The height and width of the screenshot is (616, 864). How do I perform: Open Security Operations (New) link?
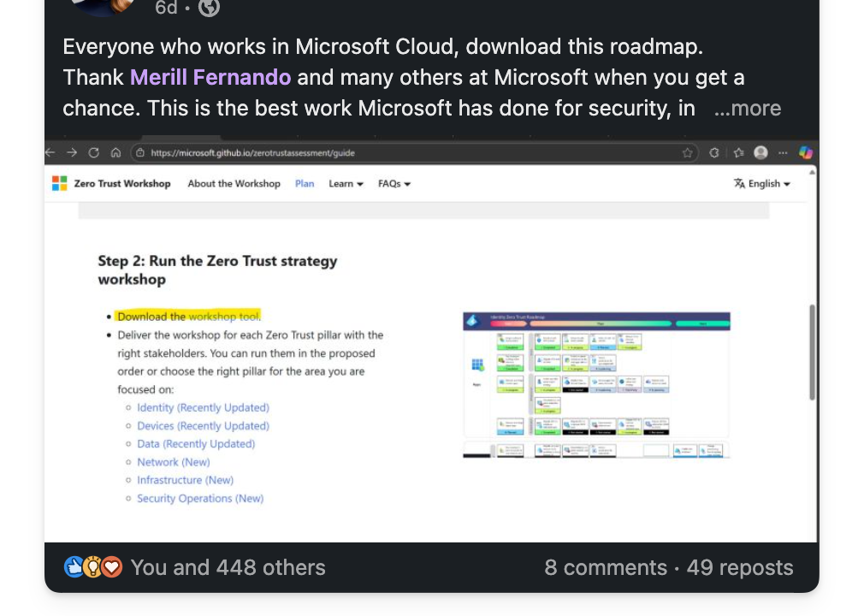[200, 498]
